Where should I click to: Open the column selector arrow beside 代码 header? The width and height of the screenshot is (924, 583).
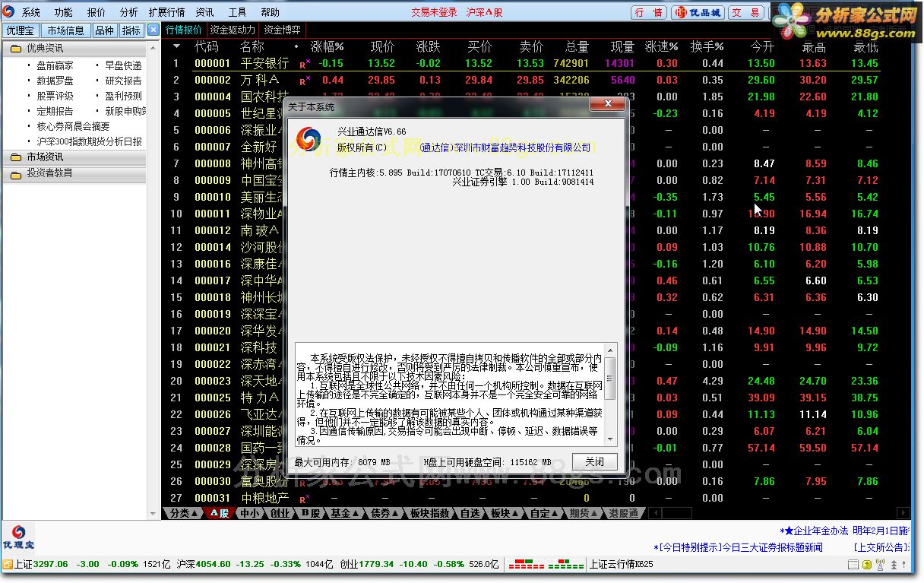177,46
